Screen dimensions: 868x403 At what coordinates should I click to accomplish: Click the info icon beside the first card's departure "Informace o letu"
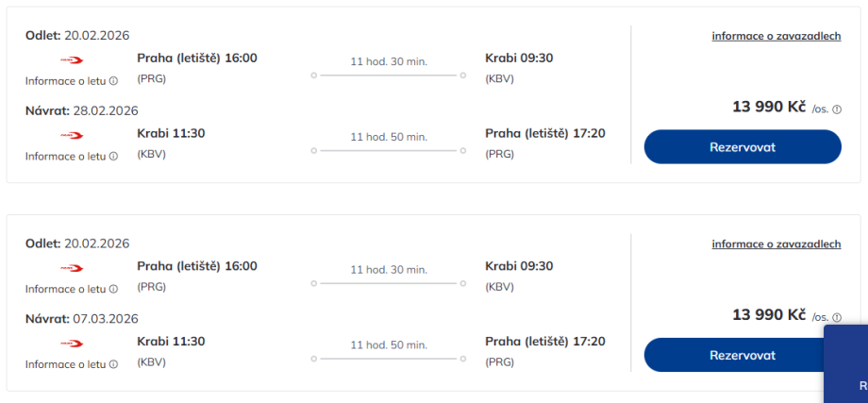point(114,81)
